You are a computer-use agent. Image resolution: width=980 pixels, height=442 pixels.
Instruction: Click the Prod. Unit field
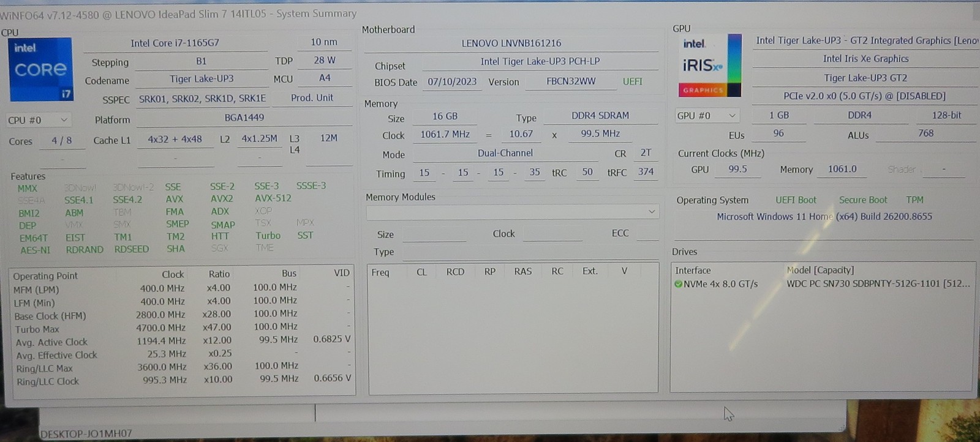tap(312, 98)
